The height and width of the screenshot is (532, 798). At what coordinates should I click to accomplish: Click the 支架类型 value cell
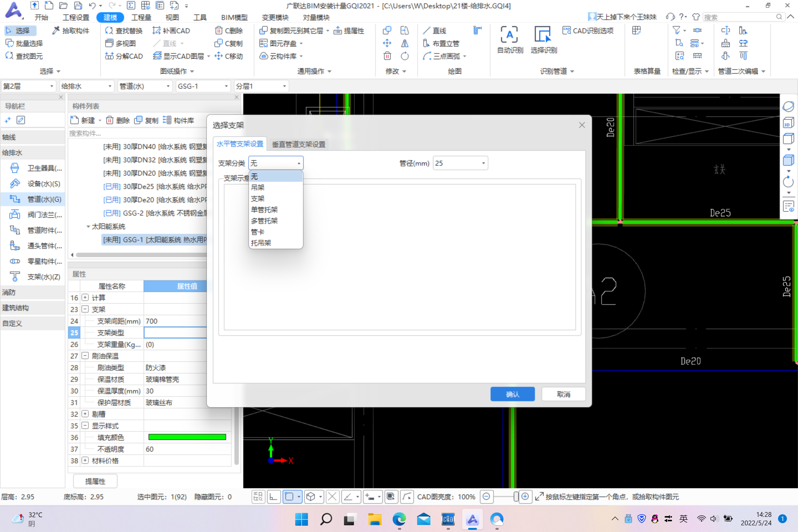pyautogui.click(x=175, y=332)
